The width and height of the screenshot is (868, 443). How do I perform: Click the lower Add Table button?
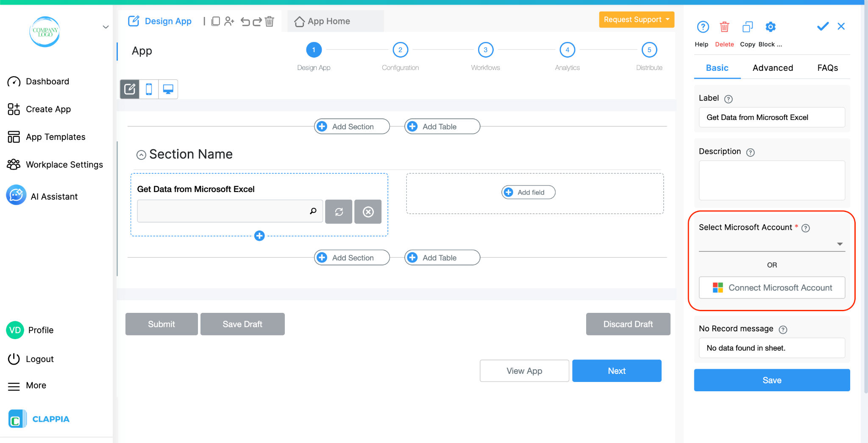442,257
